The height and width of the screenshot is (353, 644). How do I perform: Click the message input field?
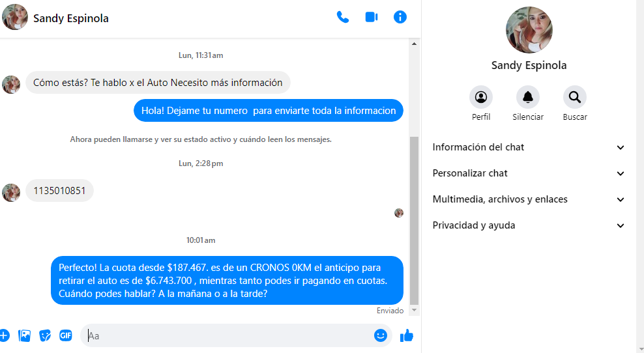pyautogui.click(x=228, y=336)
